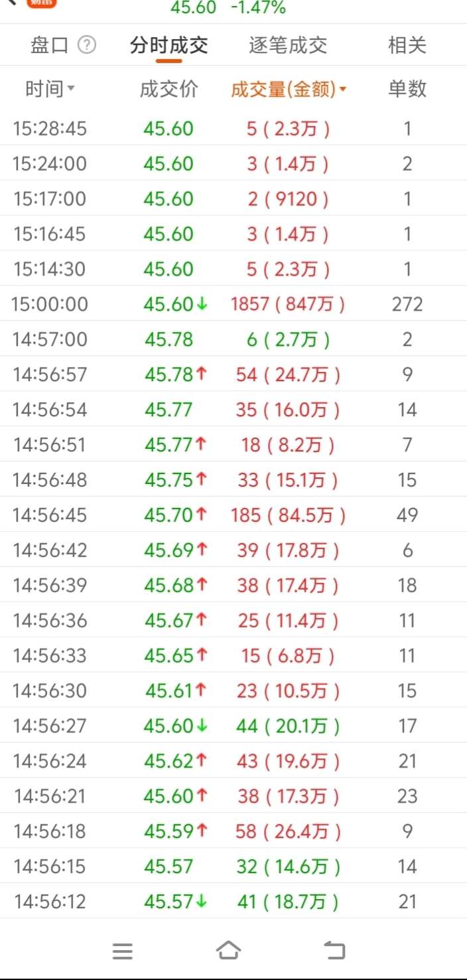
Task: Select the 14:56:45 trade row
Action: [233, 515]
